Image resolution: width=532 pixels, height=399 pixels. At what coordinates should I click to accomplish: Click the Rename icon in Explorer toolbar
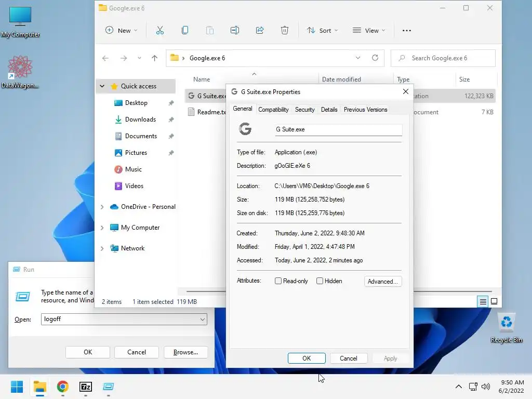point(235,31)
